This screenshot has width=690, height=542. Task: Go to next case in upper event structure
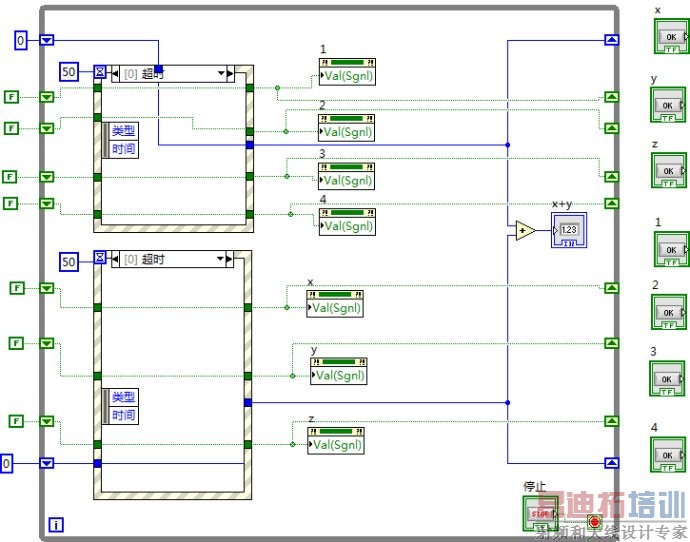tap(230, 73)
